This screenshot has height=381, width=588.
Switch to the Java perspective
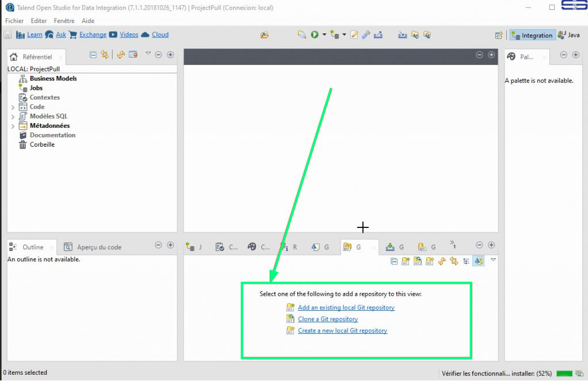(568, 35)
